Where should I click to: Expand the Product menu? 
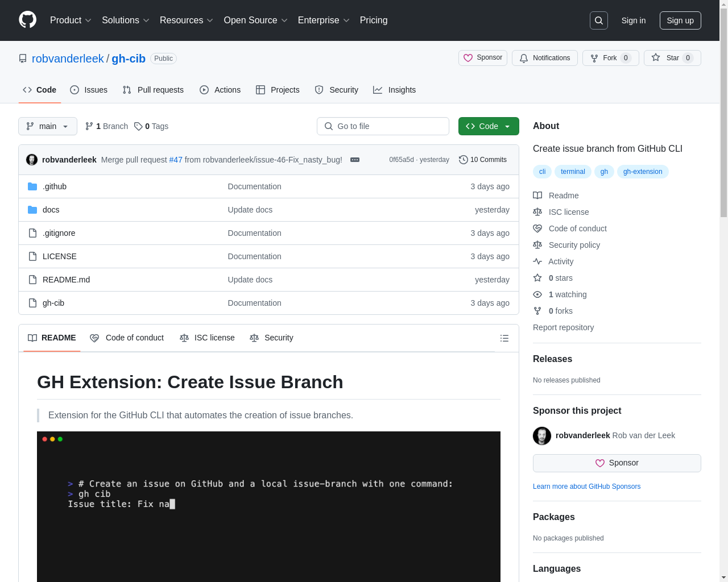[x=71, y=20]
